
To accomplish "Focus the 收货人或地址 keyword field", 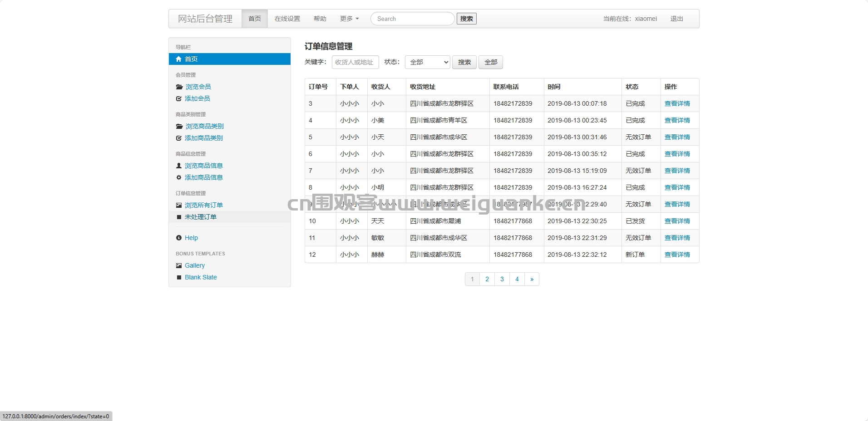I will (x=355, y=62).
